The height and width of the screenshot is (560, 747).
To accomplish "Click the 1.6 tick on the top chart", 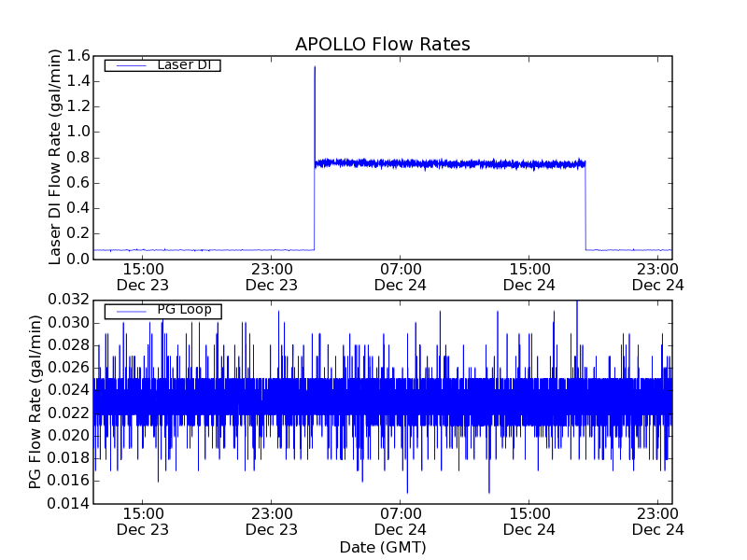I will point(78,56).
